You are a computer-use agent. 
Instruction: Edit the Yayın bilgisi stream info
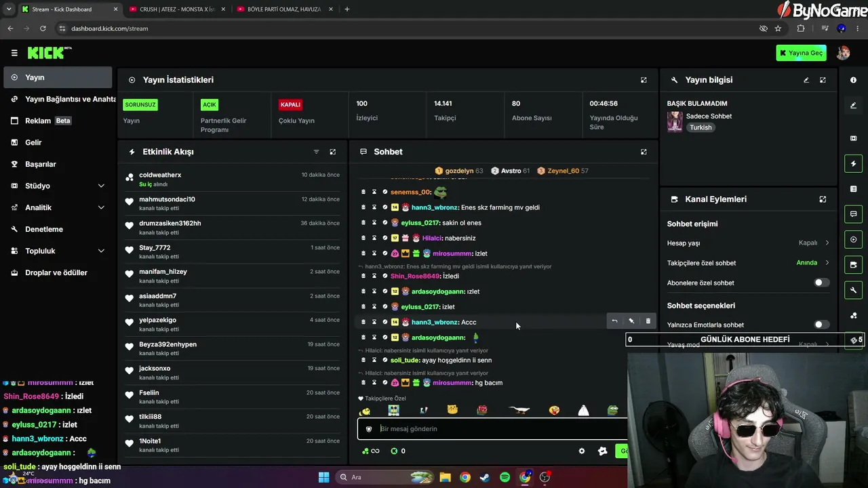[806, 80]
